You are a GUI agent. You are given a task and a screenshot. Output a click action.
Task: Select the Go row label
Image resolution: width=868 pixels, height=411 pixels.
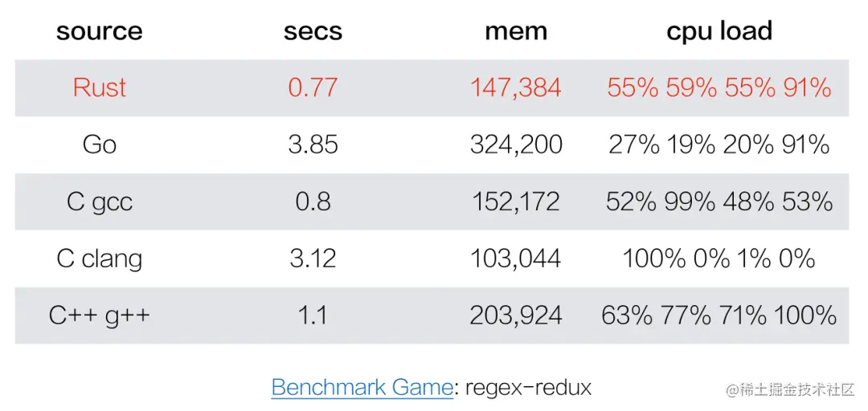(100, 145)
